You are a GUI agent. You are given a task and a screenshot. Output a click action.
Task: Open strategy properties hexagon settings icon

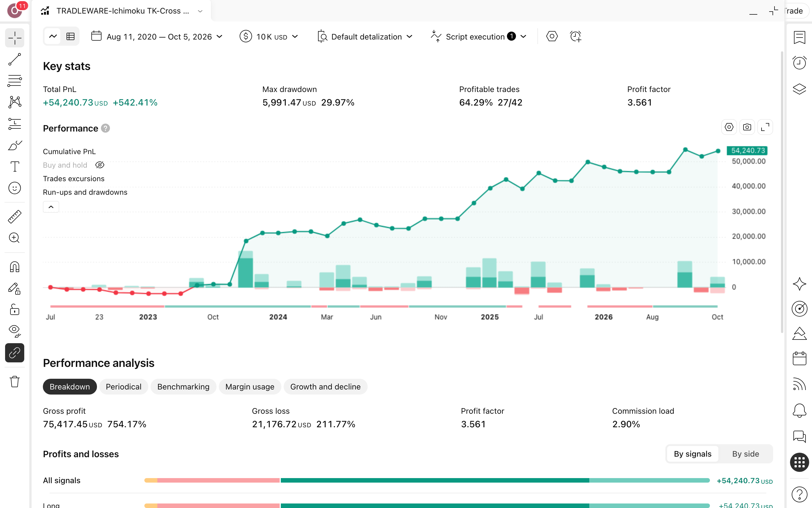[x=552, y=36]
